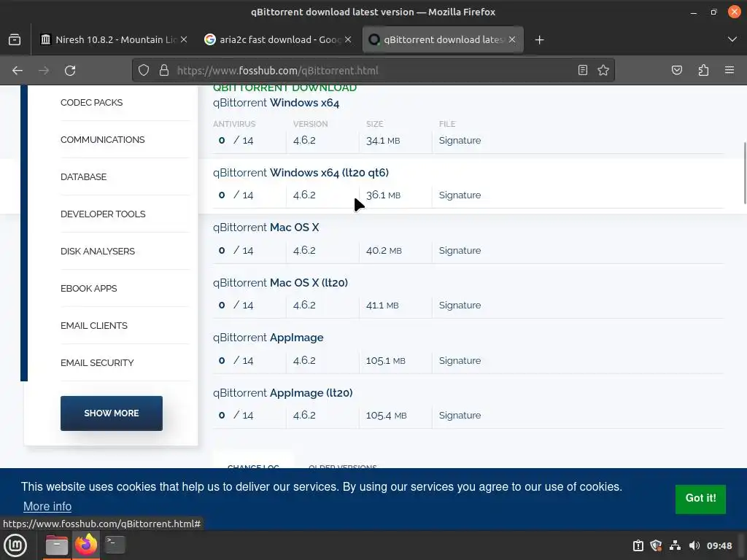Close the aria2c fast download tab
The image size is (747, 560).
pos(348,39)
